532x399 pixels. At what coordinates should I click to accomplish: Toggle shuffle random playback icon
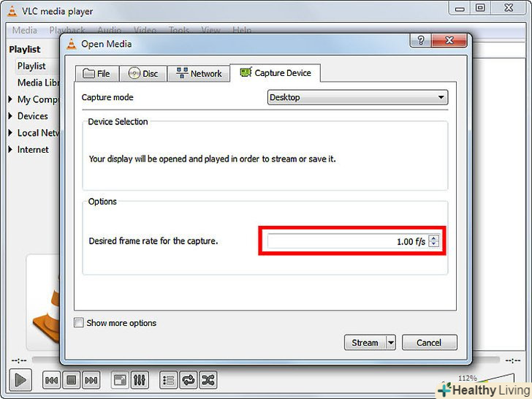click(x=208, y=380)
